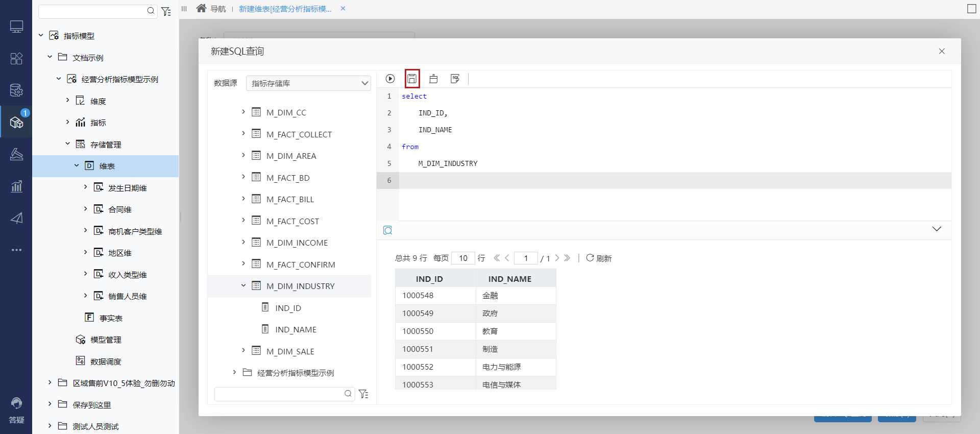The width and height of the screenshot is (980, 434).
Task: Click the left sidebar bar chart icon
Action: pyautogui.click(x=16, y=186)
